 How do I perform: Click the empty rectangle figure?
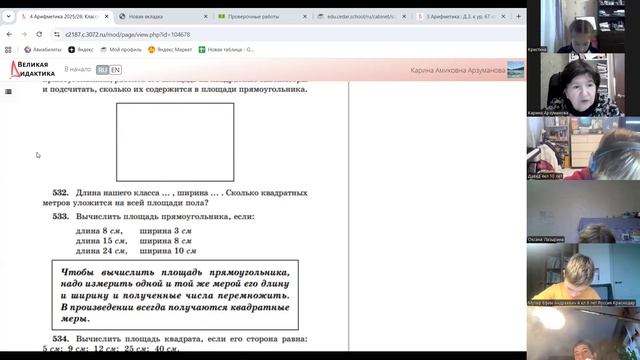[x=175, y=142]
